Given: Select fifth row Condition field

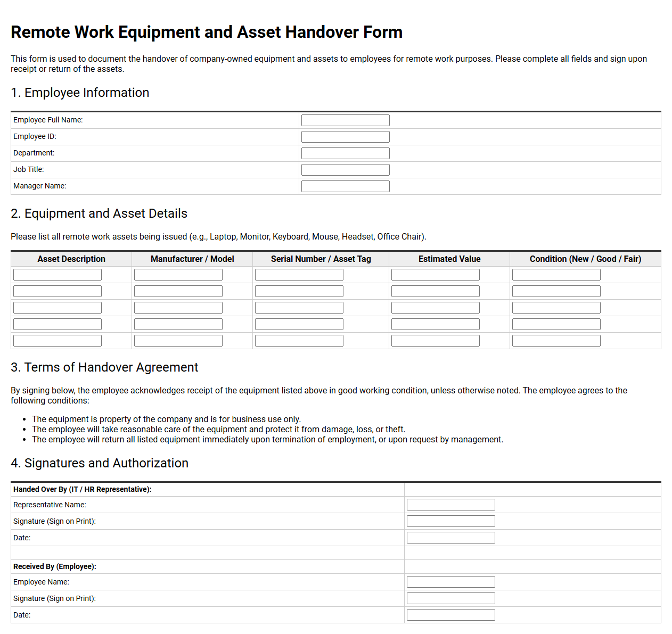Looking at the screenshot, I should (x=556, y=341).
